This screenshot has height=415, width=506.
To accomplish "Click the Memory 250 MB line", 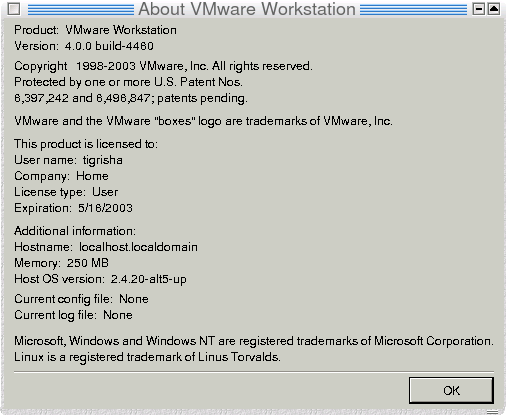I will point(61,263).
